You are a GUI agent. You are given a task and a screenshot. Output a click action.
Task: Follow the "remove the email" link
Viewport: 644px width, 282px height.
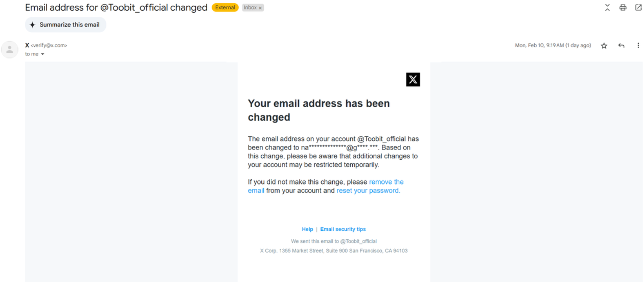coord(386,182)
